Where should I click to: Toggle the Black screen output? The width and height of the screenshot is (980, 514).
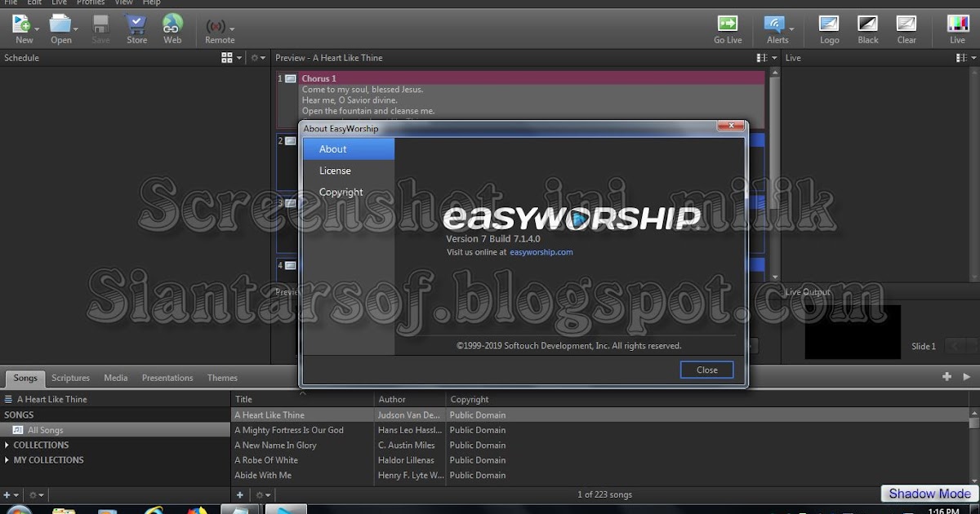pos(868,24)
